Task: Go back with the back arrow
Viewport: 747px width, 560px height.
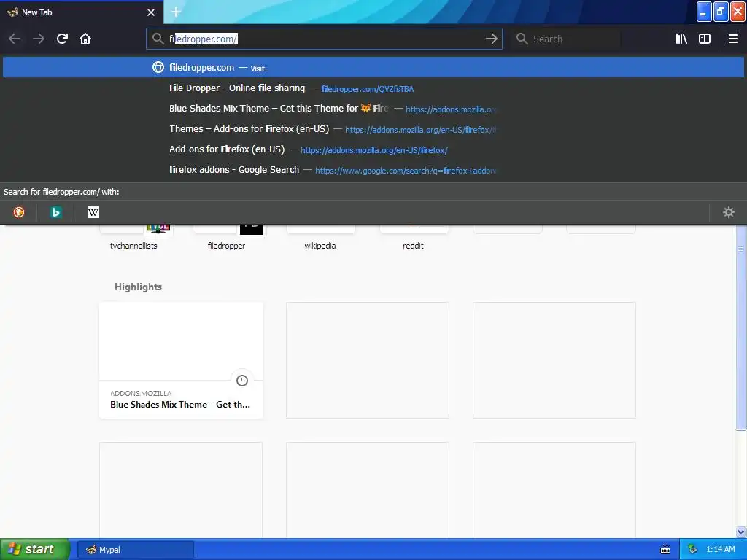Action: tap(15, 39)
